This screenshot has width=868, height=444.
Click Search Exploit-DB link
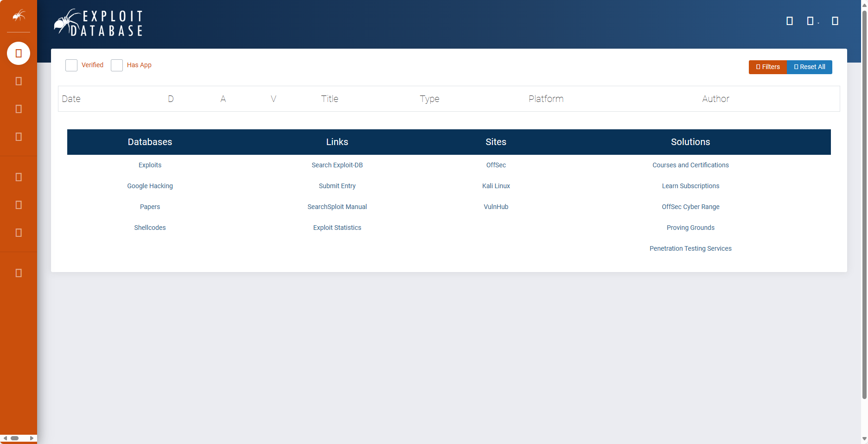[337, 165]
